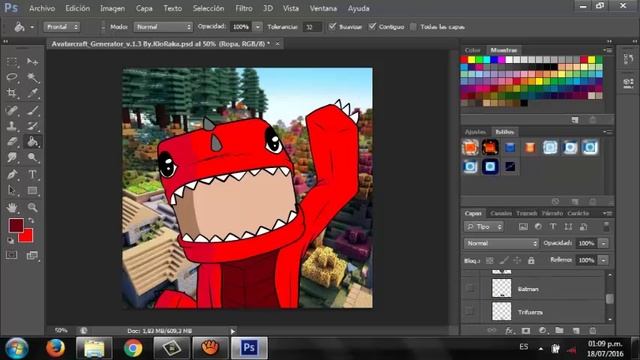Open the History panel icon
Image resolution: width=640 pixels, height=360 pixels.
pos(629,59)
